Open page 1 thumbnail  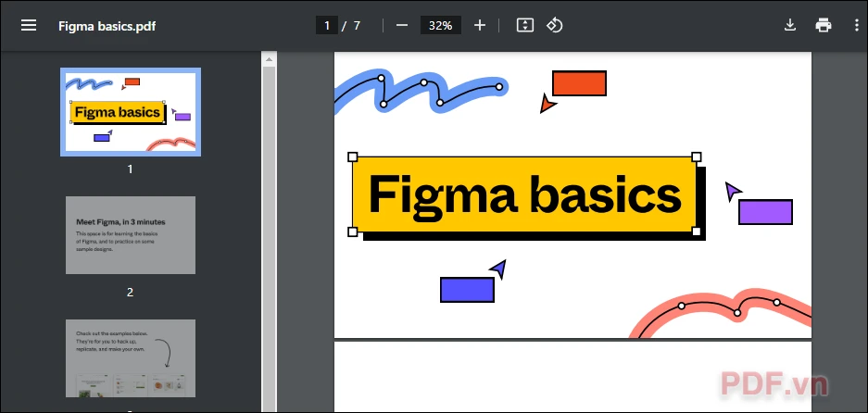coord(131,112)
